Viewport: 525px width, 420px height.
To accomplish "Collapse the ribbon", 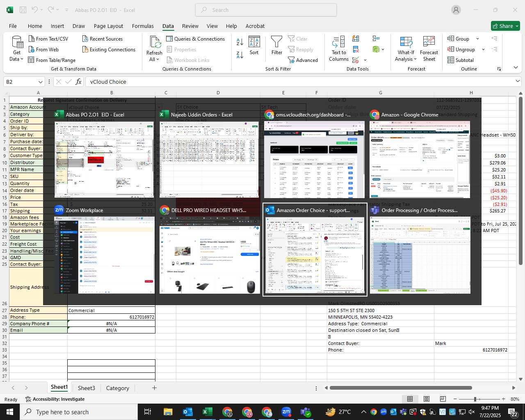I will tap(516, 68).
